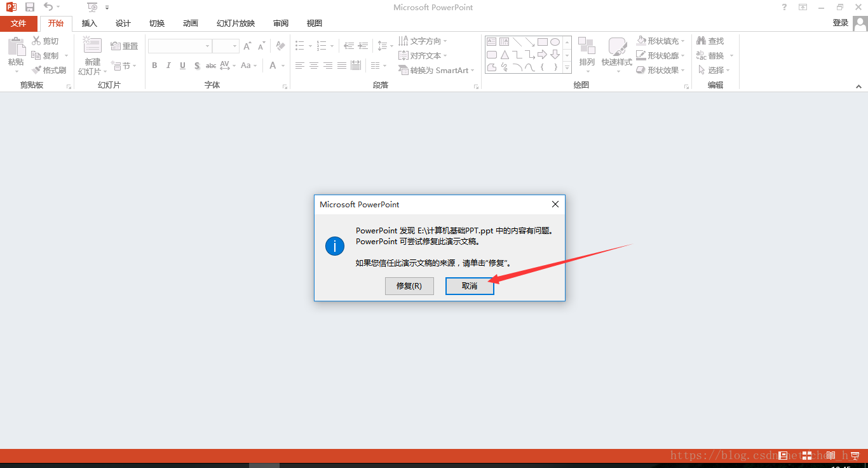Toggle align text right
Viewport: 868px width, 468px height.
(x=328, y=65)
